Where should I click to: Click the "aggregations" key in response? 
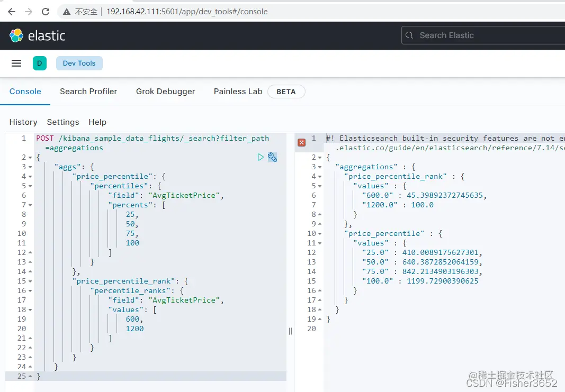click(366, 167)
